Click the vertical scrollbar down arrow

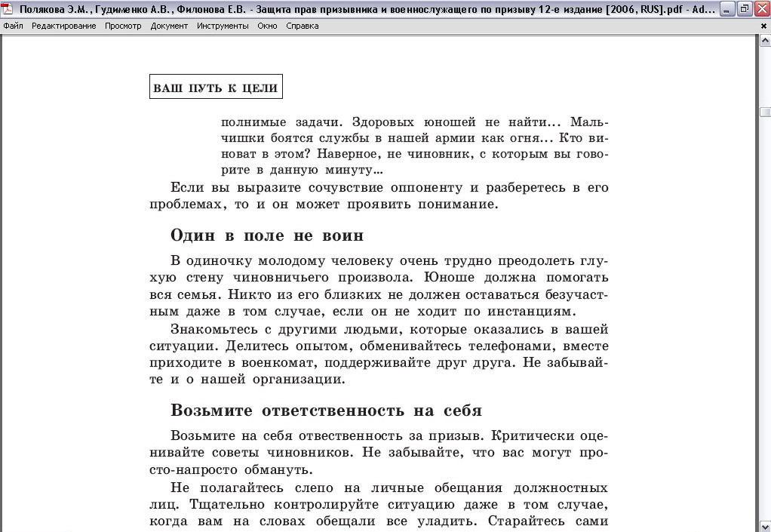(x=765, y=526)
